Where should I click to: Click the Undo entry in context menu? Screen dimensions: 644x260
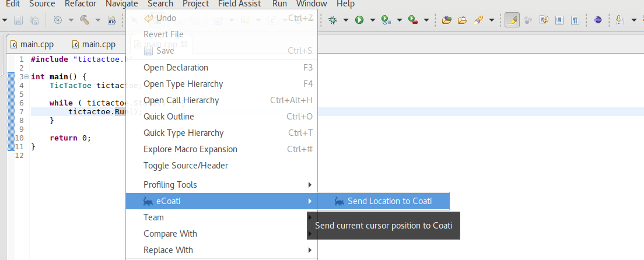pyautogui.click(x=222, y=18)
